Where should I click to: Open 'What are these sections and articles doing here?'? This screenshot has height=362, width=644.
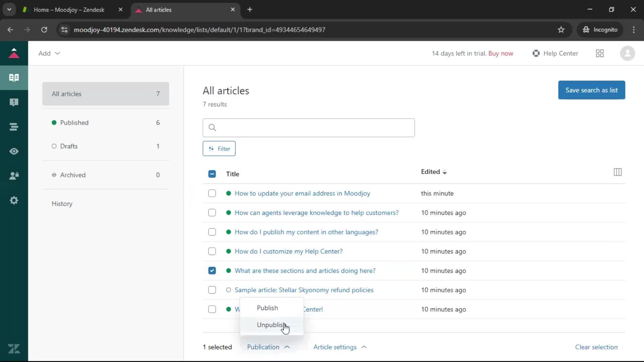coord(305,270)
